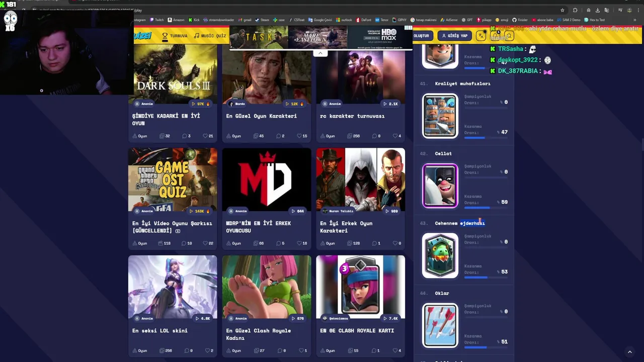The width and height of the screenshot is (644, 362).
Task: Open En İyi Video Oyunu Şarkısı quiz title
Action: 172,227
